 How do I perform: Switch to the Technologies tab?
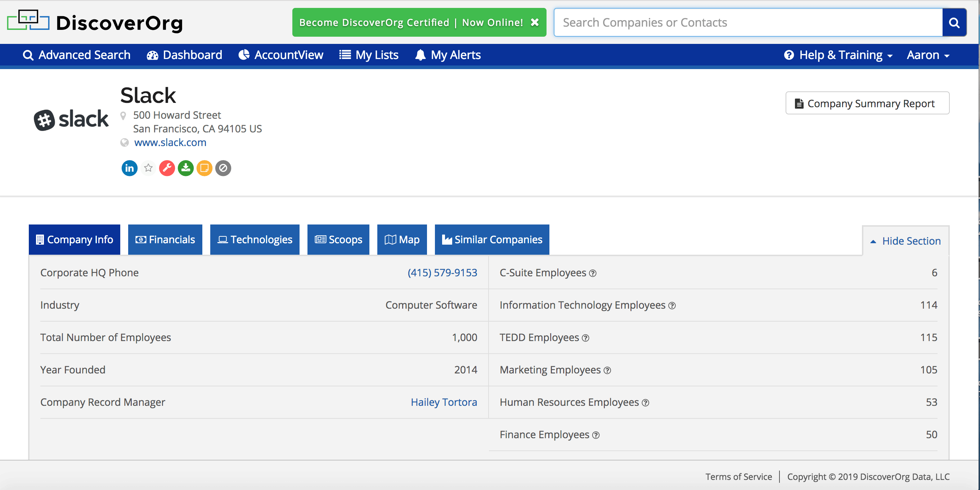tap(255, 240)
